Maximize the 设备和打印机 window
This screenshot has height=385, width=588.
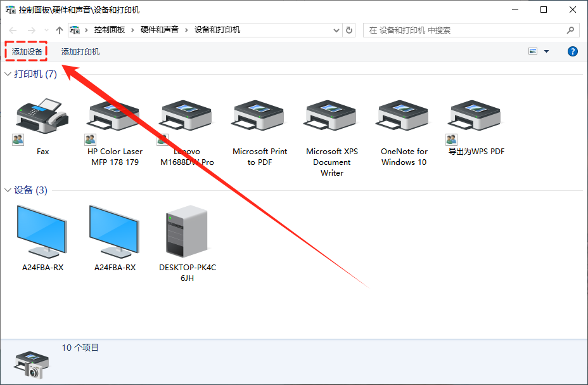(544, 10)
